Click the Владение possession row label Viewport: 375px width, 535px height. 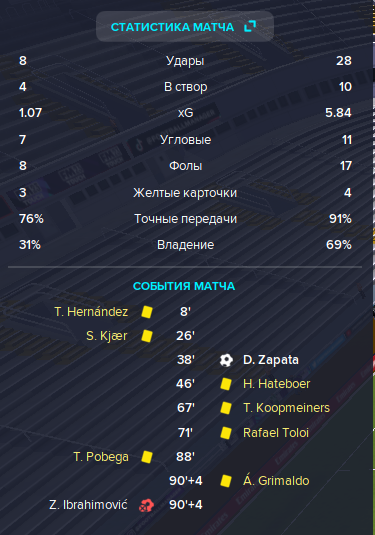[186, 245]
